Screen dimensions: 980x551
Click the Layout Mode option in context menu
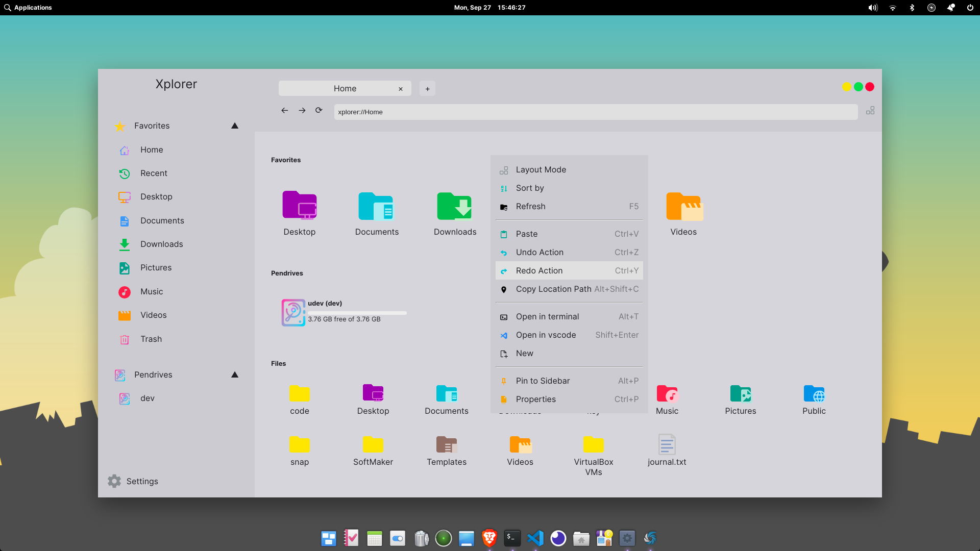click(541, 169)
